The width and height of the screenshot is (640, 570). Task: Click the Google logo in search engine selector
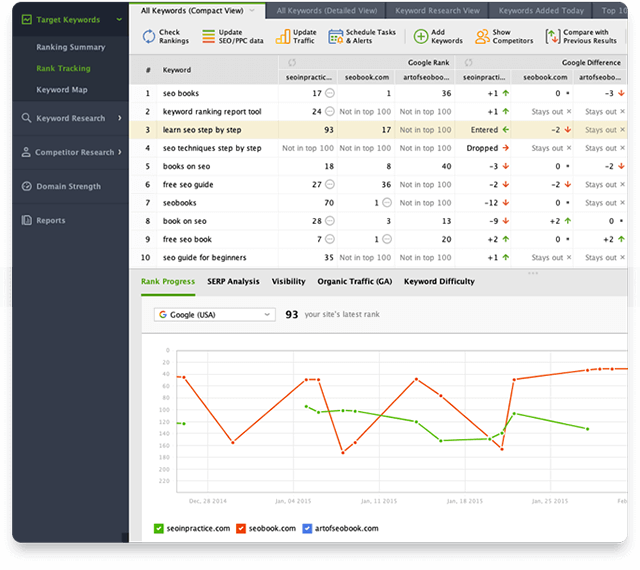pos(163,314)
